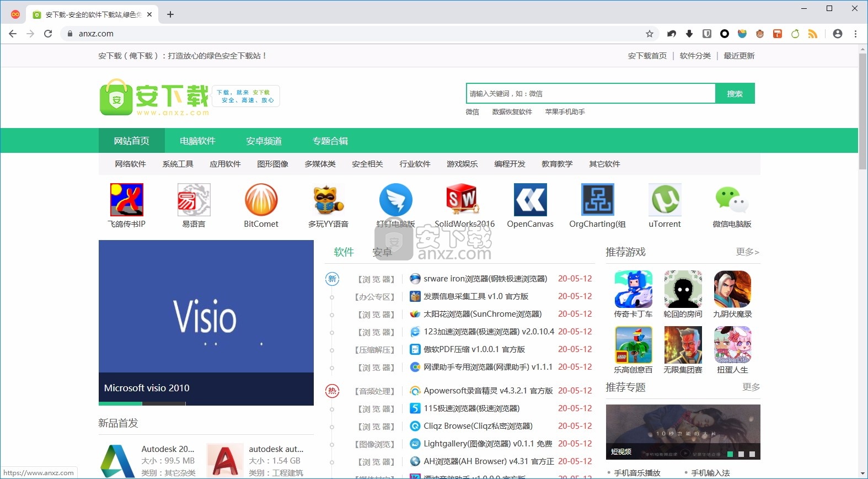Open the RSS feed extension icon
Screen dimensions: 868x479
click(813, 34)
